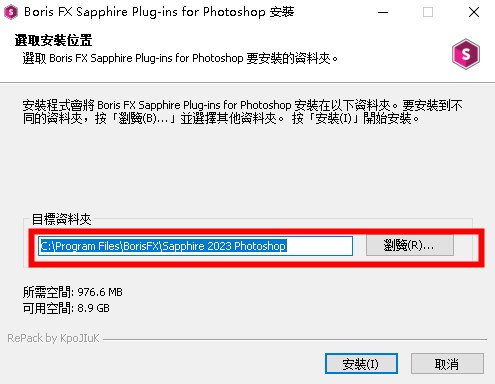
Task: Minimize the installer window
Action: pyautogui.click(x=383, y=13)
